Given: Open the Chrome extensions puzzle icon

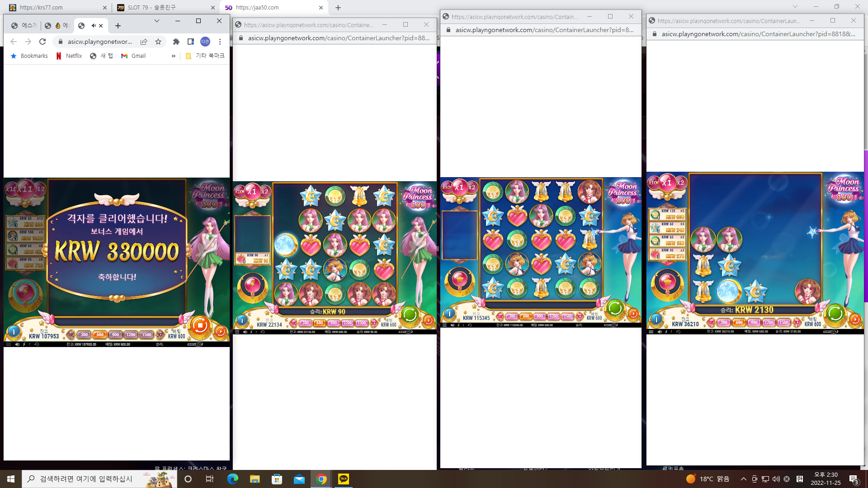Looking at the screenshot, I should tap(176, 42).
